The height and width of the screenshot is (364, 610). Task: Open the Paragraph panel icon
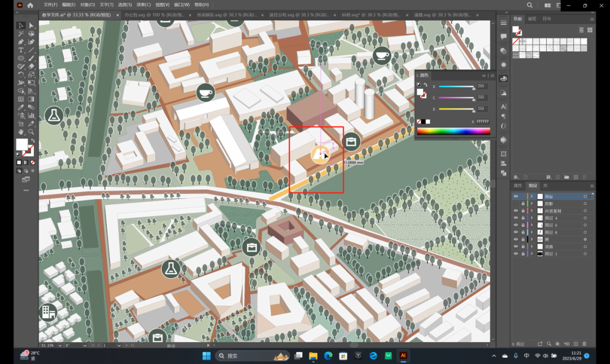(x=503, y=116)
